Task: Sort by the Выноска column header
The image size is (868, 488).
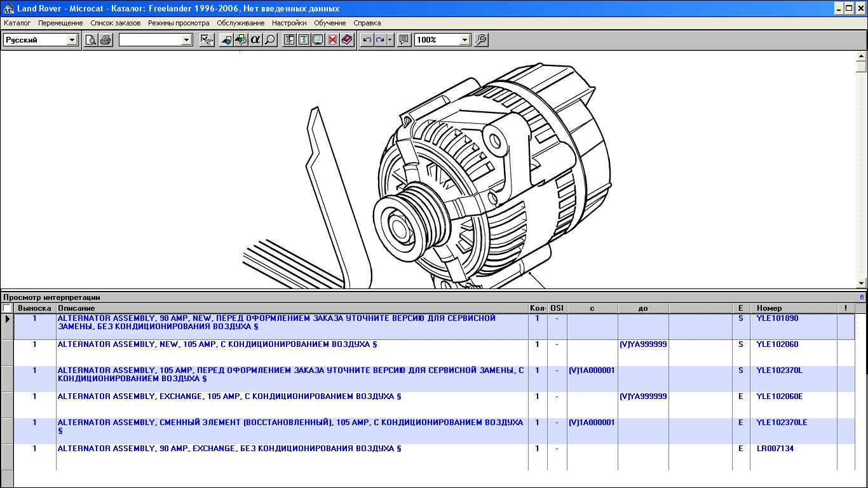Action: (x=35, y=308)
